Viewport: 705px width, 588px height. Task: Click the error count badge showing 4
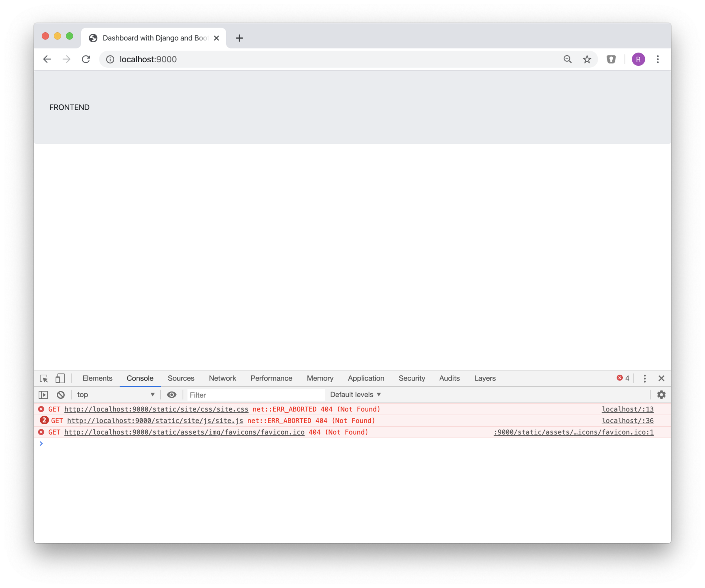pos(622,378)
